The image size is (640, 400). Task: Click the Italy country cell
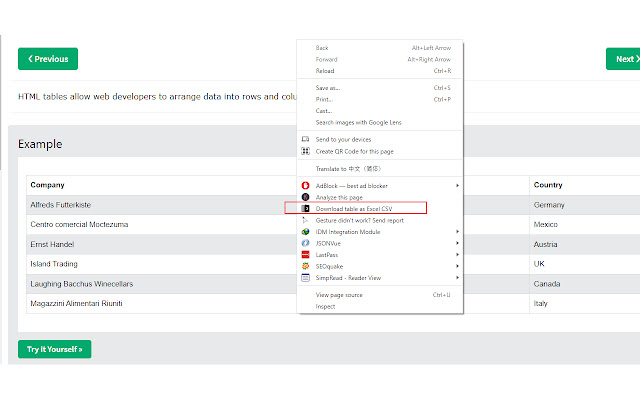coord(540,303)
